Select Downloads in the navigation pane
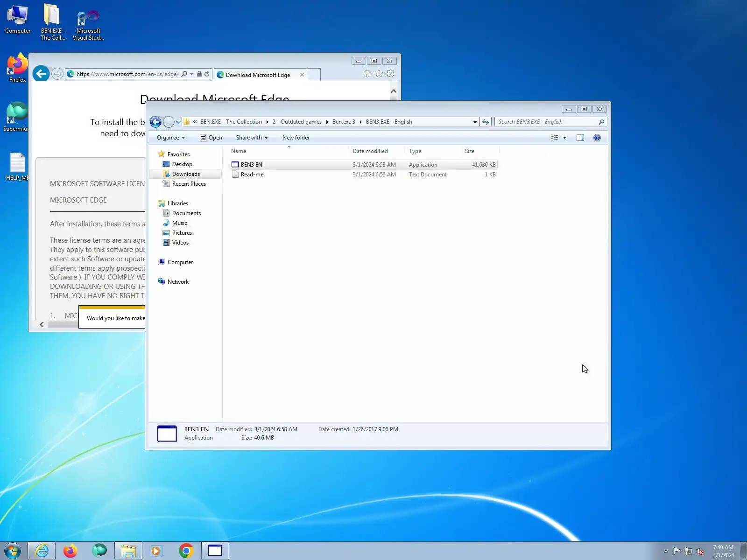Screen dimensions: 747x560 (x=186, y=174)
